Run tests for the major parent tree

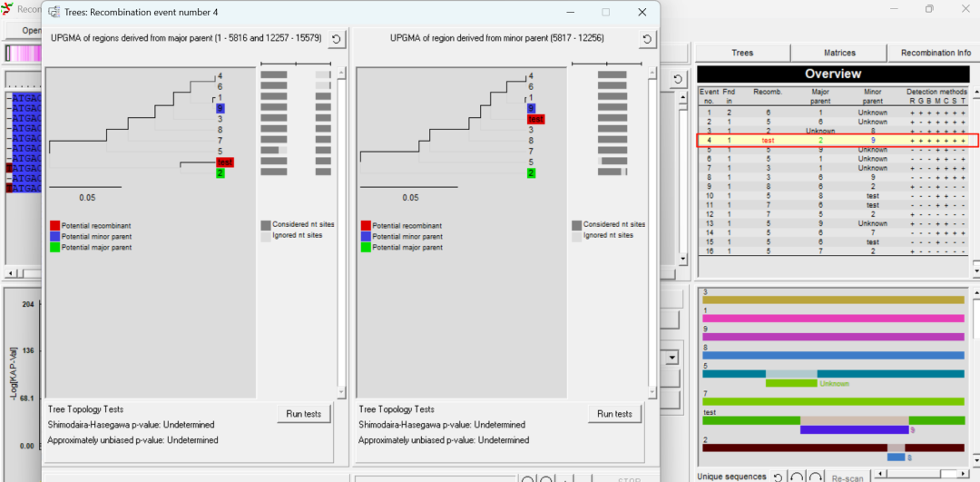pyautogui.click(x=304, y=414)
